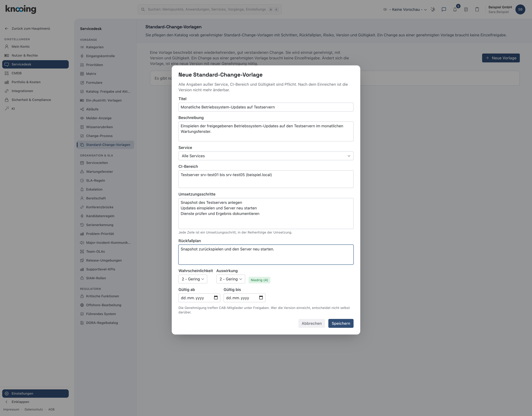
Task: Expand the Keine Vorschau dropdown chevron
Action: tap(425, 10)
